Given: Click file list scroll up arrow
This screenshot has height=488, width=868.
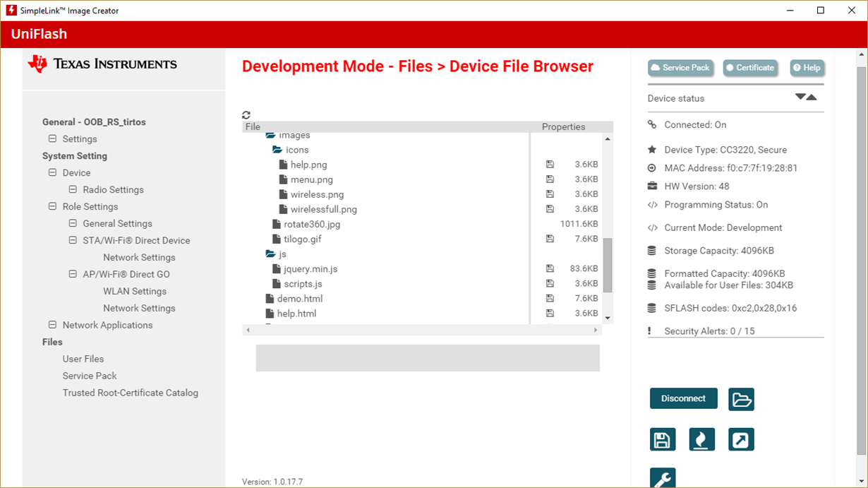Looking at the screenshot, I should pos(608,139).
